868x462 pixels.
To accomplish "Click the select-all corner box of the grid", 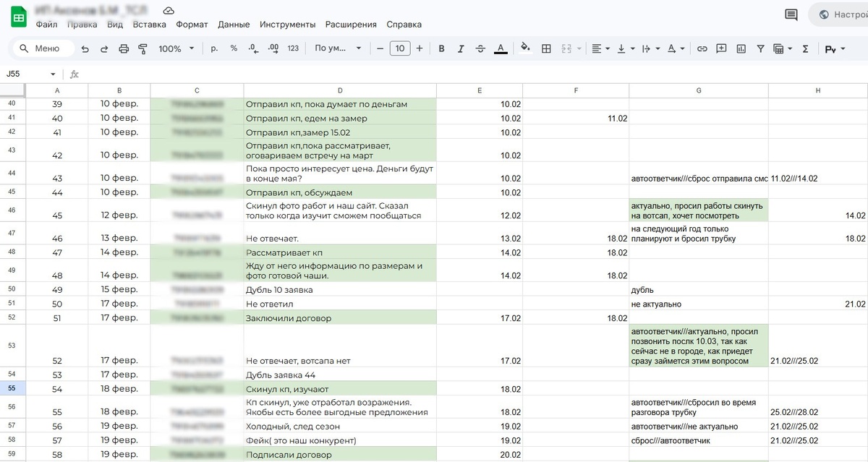I will tap(13, 90).
